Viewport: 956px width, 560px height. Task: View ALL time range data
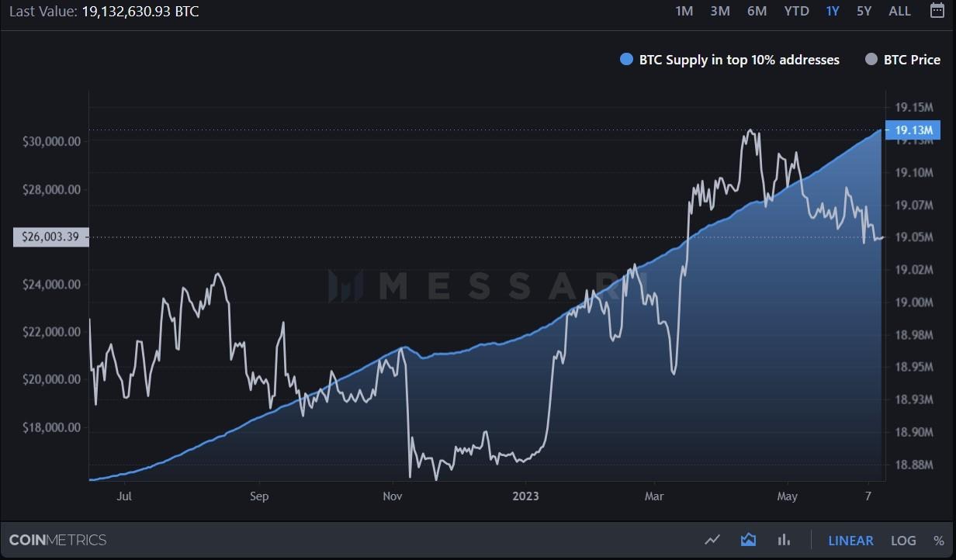click(x=899, y=11)
